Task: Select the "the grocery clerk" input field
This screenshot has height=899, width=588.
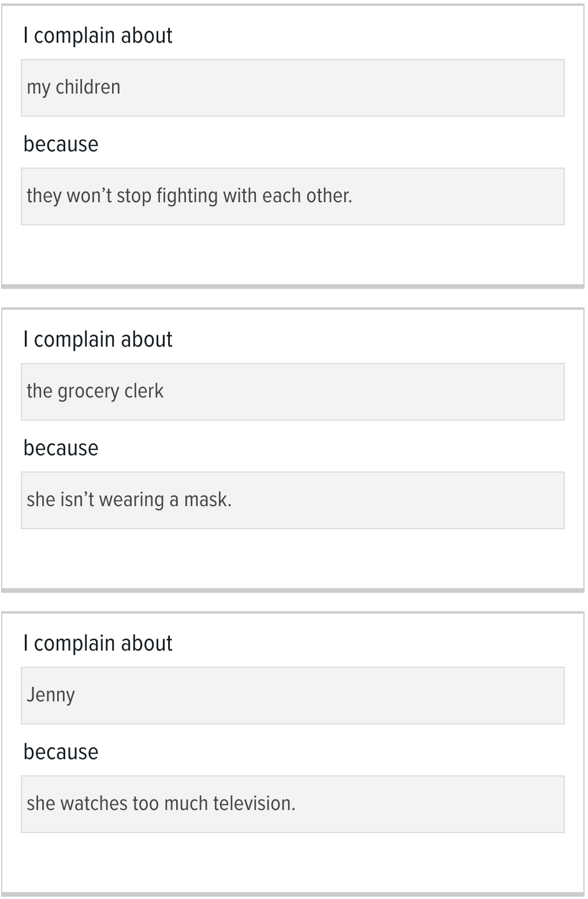Action: (292, 392)
